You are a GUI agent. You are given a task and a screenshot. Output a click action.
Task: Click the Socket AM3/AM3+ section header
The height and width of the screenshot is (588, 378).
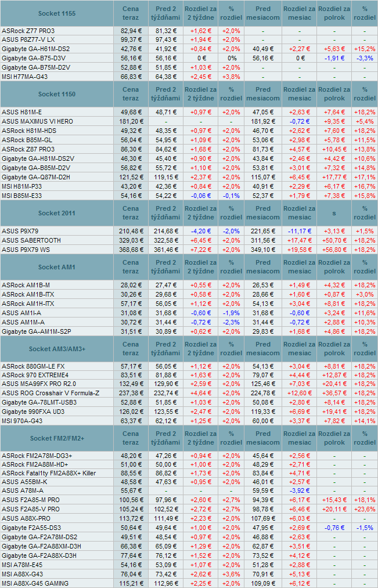point(57,349)
